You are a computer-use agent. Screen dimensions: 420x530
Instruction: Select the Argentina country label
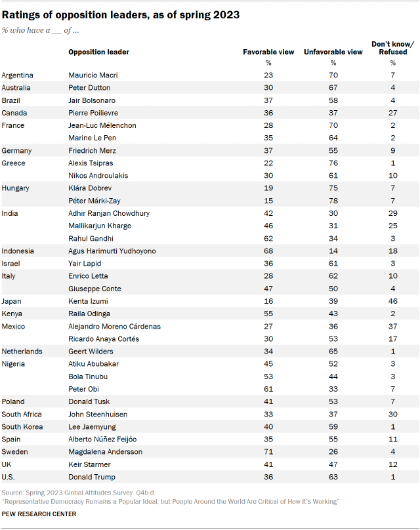click(x=18, y=75)
